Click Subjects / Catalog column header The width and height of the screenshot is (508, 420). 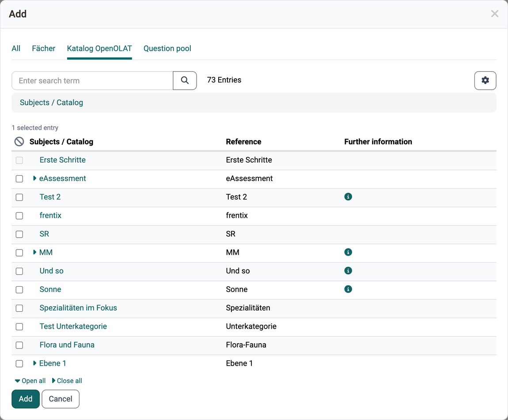pyautogui.click(x=61, y=141)
